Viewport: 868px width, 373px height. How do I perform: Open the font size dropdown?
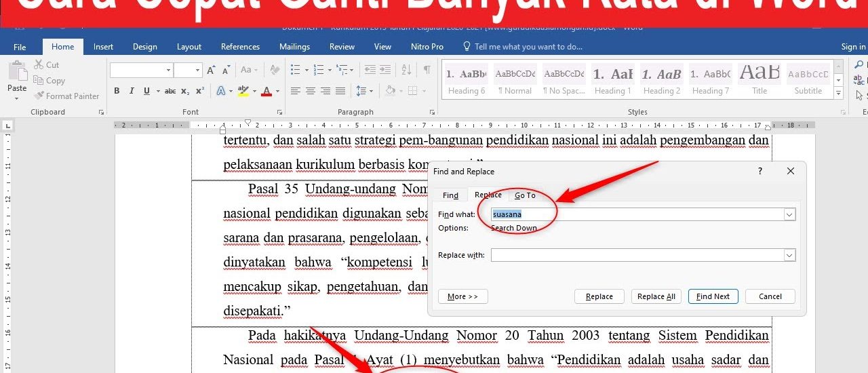click(198, 70)
